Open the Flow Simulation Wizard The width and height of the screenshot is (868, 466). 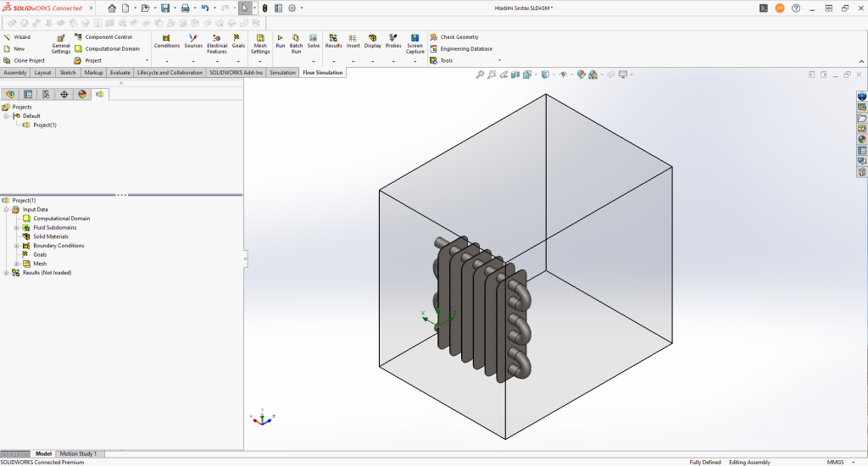coord(17,37)
